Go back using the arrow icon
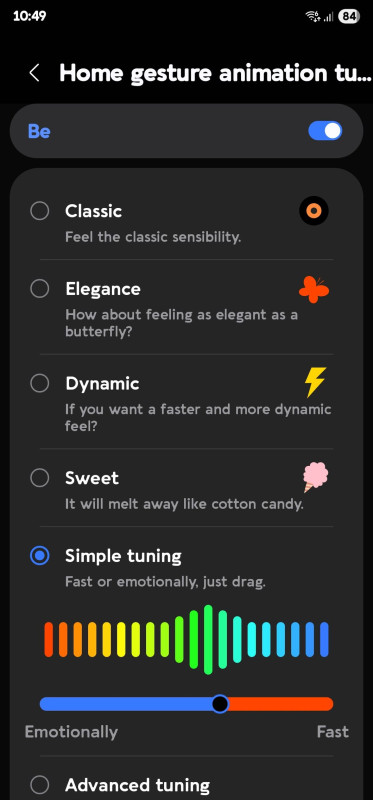The height and width of the screenshot is (800, 373). 34,73
